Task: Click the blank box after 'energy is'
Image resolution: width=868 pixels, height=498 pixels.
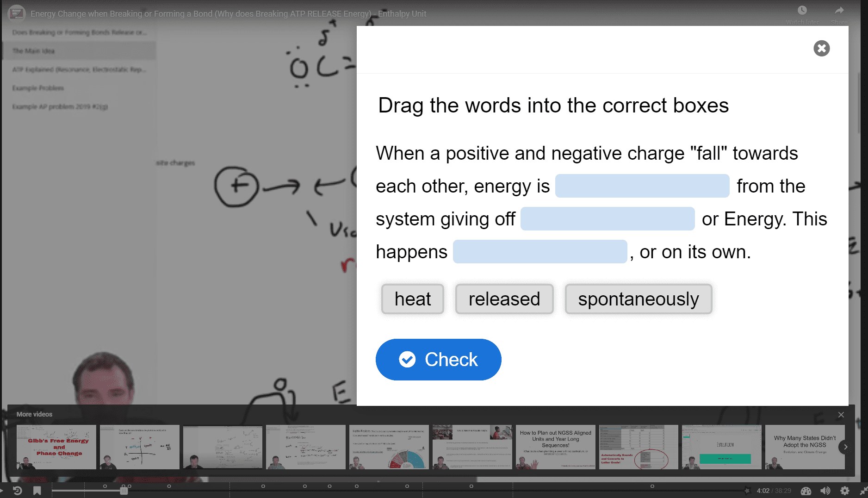Action: tap(642, 186)
